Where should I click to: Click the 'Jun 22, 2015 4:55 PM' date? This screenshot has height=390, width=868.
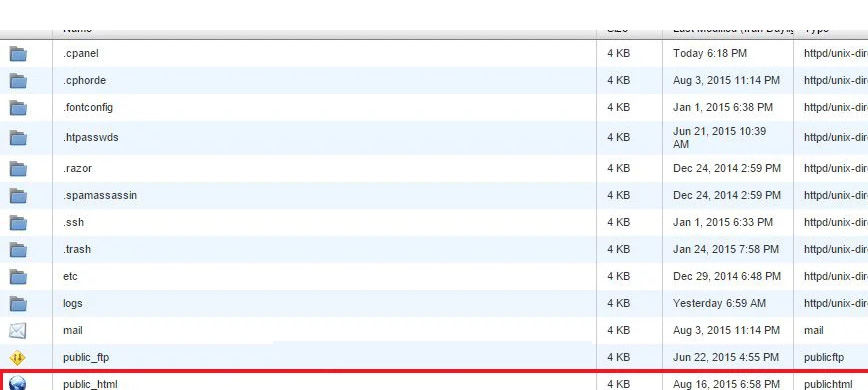point(726,357)
